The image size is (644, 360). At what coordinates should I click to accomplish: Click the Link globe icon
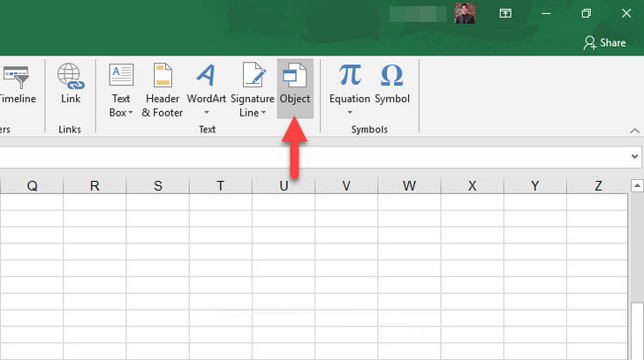tap(71, 76)
